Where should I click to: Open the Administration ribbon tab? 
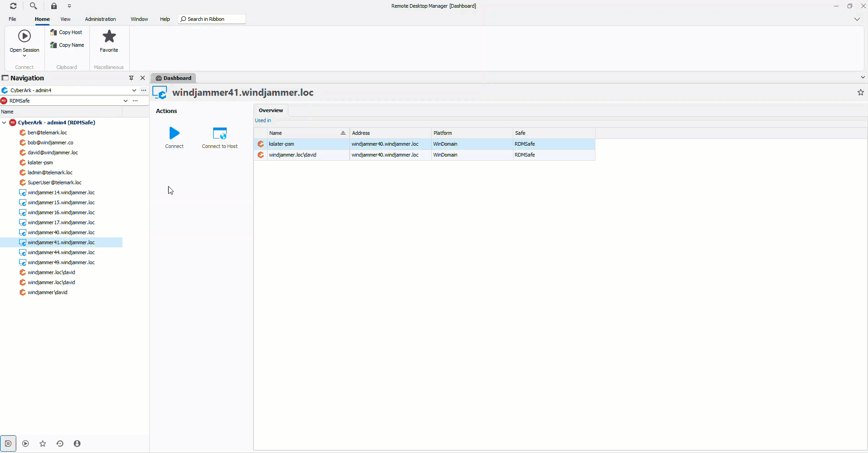pos(100,19)
